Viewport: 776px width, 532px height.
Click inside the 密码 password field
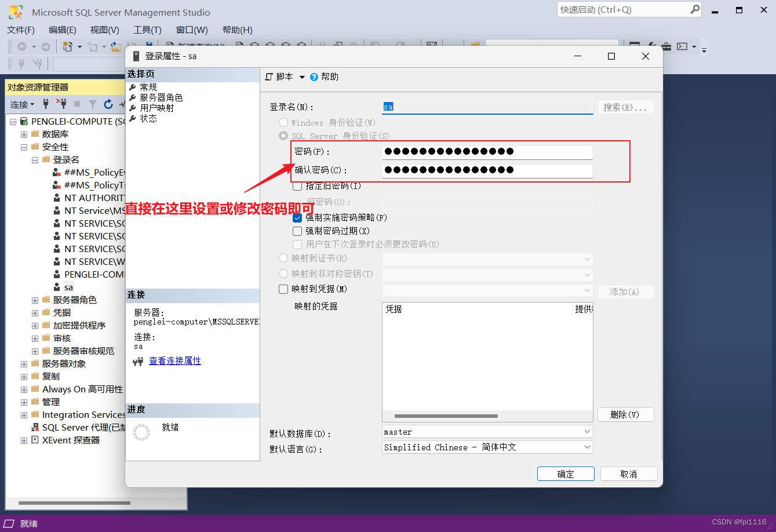487,153
